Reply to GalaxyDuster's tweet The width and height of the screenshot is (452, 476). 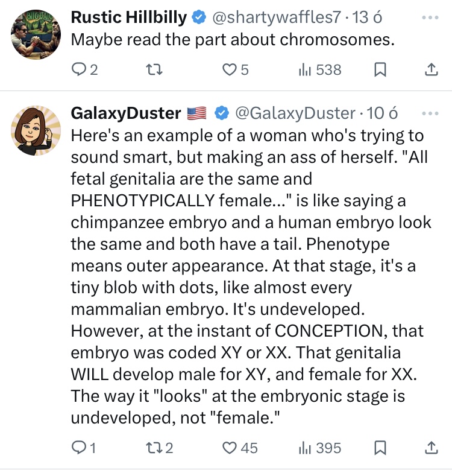[79, 448]
